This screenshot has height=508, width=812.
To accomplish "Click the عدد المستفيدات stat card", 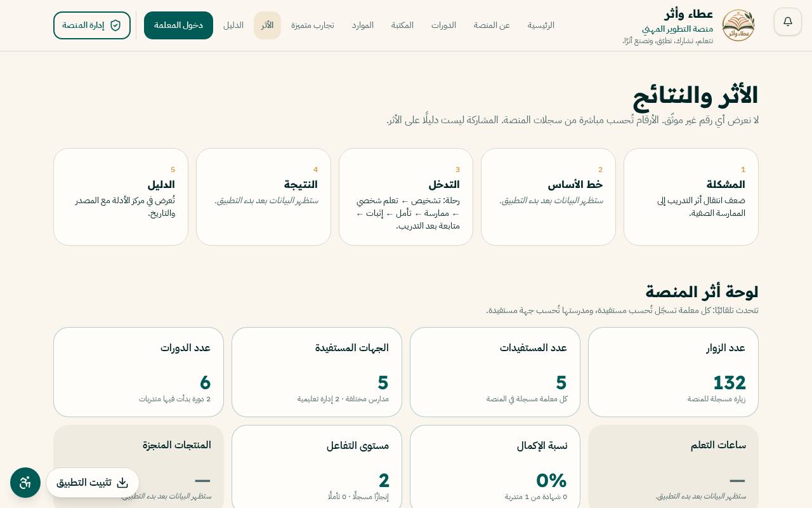I will pyautogui.click(x=495, y=372).
